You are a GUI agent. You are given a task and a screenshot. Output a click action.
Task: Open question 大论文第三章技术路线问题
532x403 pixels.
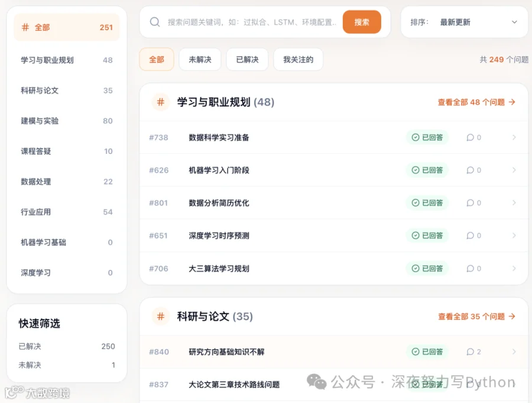click(x=234, y=384)
